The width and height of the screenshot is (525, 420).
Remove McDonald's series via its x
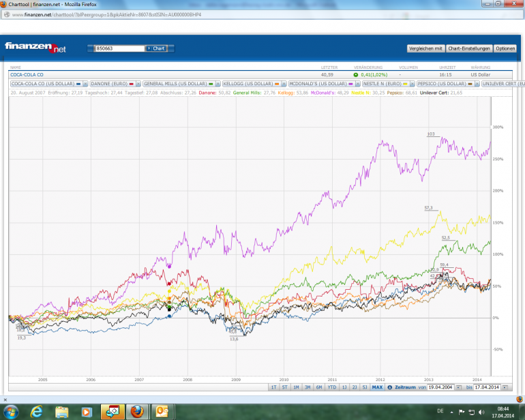pyautogui.click(x=357, y=84)
